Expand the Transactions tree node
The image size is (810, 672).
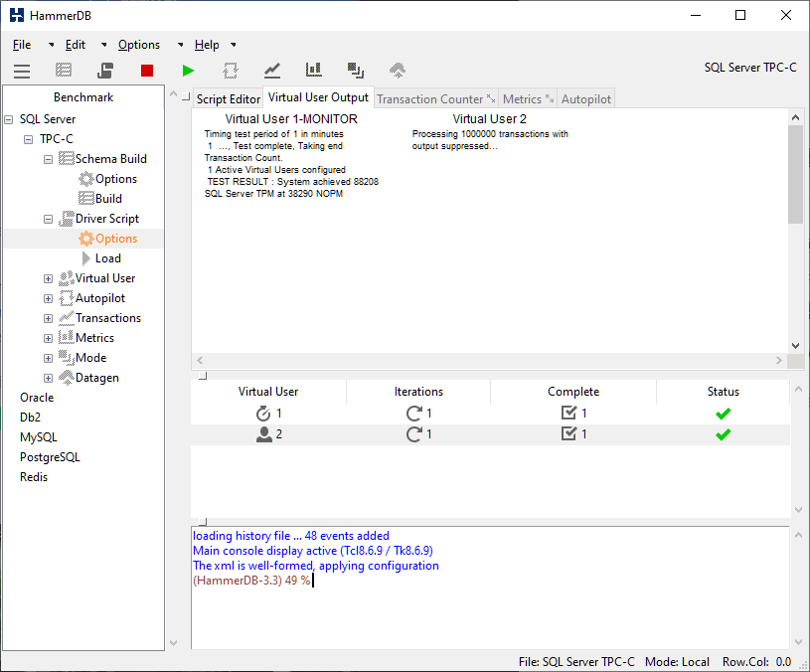pos(48,319)
